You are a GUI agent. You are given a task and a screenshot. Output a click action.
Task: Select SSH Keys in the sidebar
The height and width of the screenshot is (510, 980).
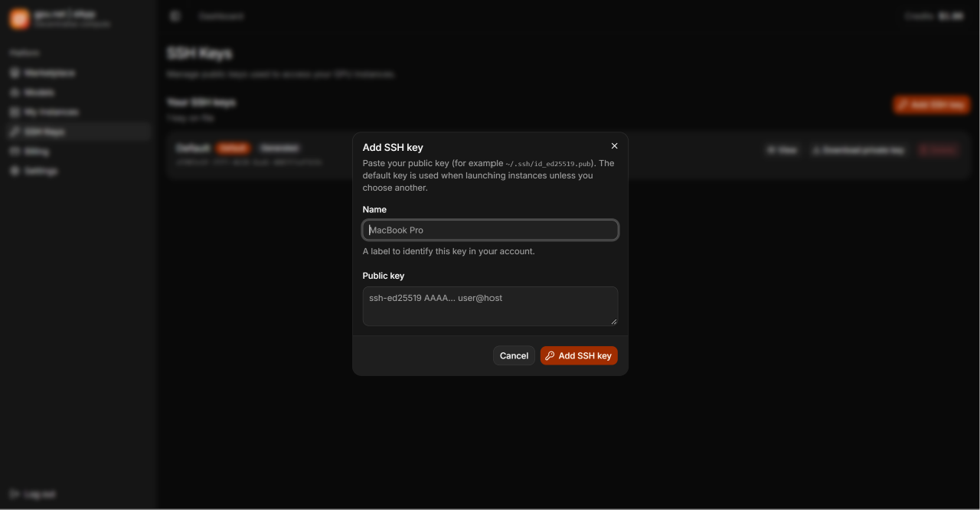point(77,132)
